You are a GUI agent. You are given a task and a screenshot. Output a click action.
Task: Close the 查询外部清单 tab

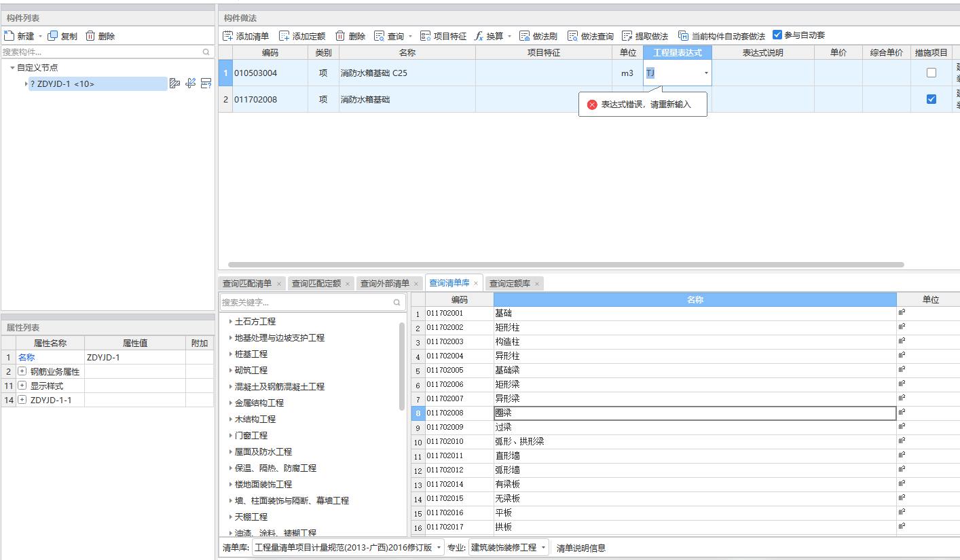[x=416, y=284]
